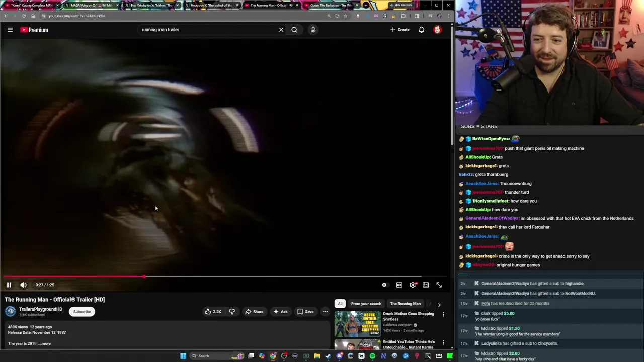This screenshot has height=362, width=644.
Task: Save the video to a playlist
Action: 305,312
